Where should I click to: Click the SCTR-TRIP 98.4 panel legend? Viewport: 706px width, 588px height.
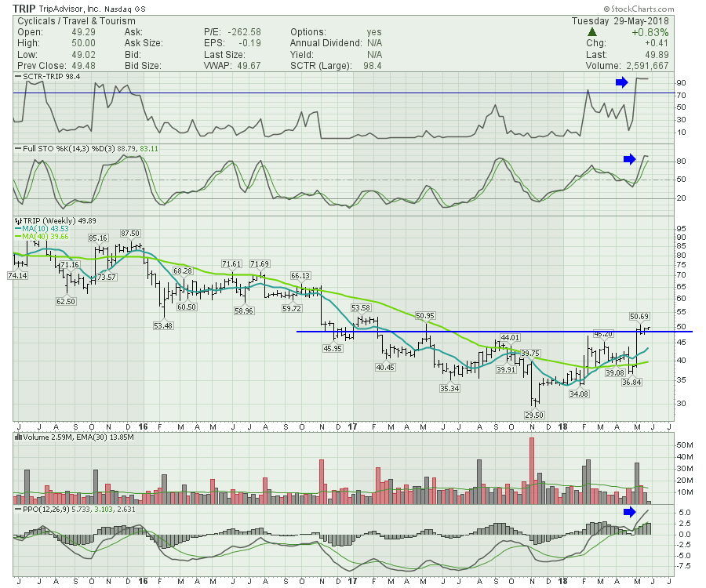click(48, 77)
